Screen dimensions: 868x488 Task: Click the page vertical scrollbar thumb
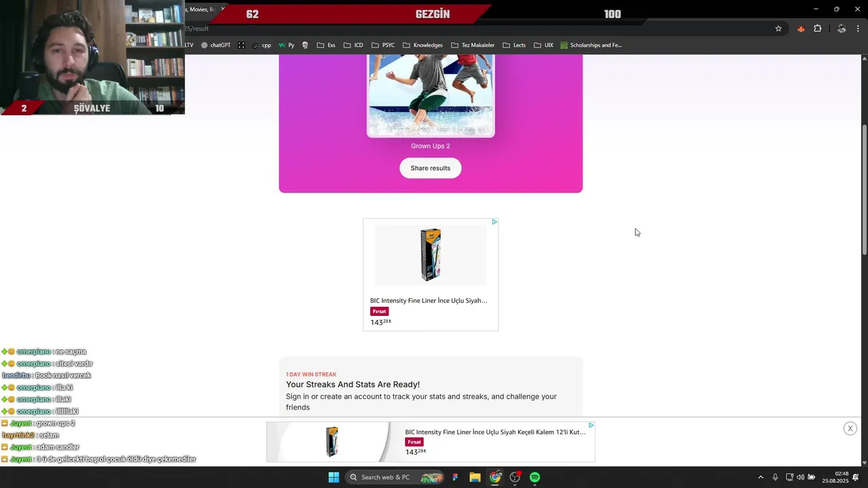pyautogui.click(x=864, y=190)
